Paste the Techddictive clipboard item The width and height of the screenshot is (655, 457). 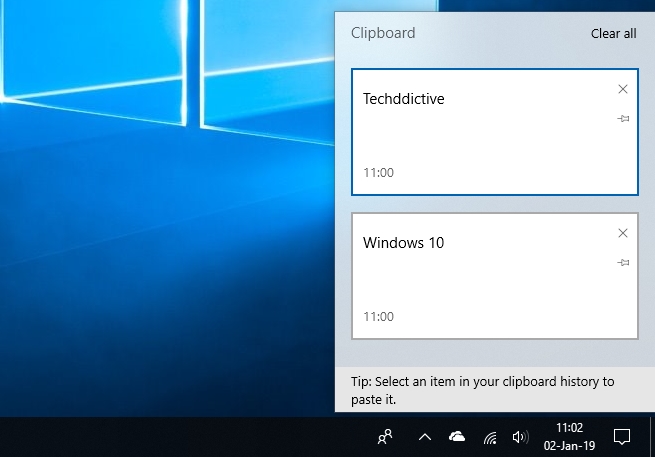495,132
